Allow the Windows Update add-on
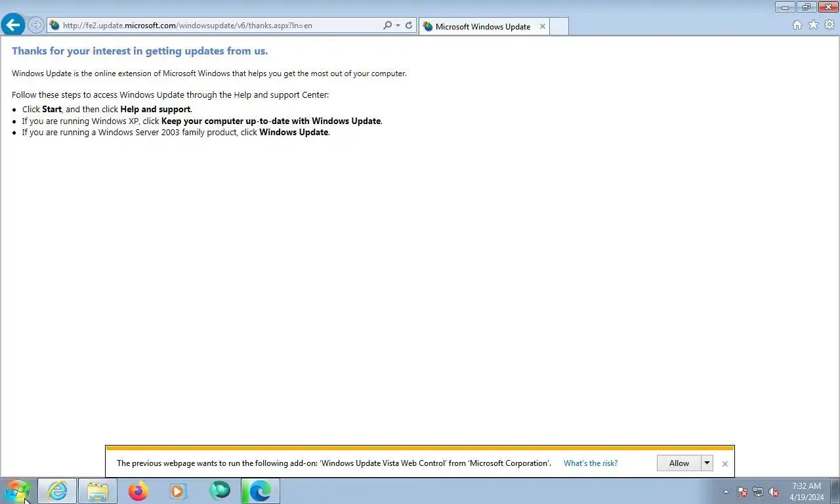This screenshot has height=504, width=840. (x=679, y=463)
